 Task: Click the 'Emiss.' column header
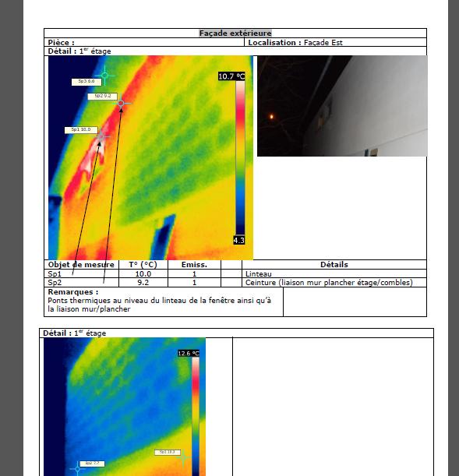194,265
